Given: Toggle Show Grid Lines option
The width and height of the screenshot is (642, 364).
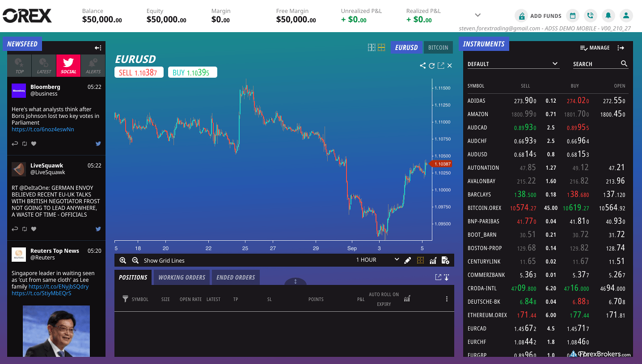Looking at the screenshot, I should tap(164, 260).
